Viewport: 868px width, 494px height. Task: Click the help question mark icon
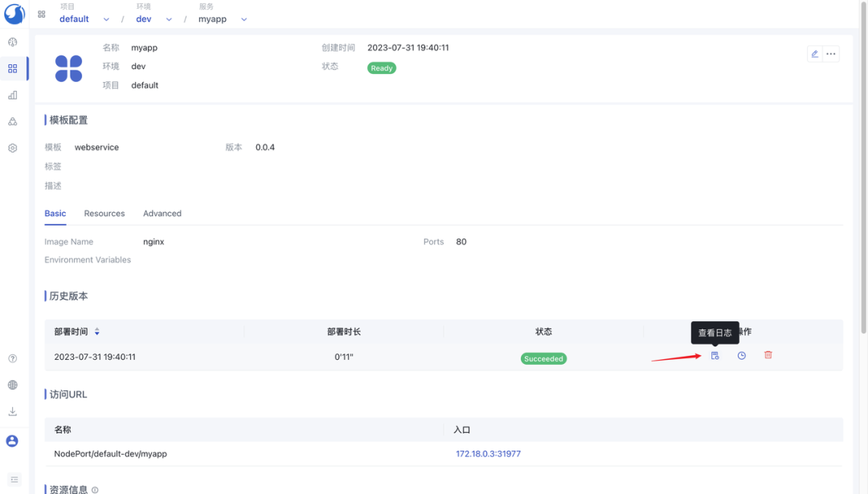pyautogui.click(x=12, y=358)
